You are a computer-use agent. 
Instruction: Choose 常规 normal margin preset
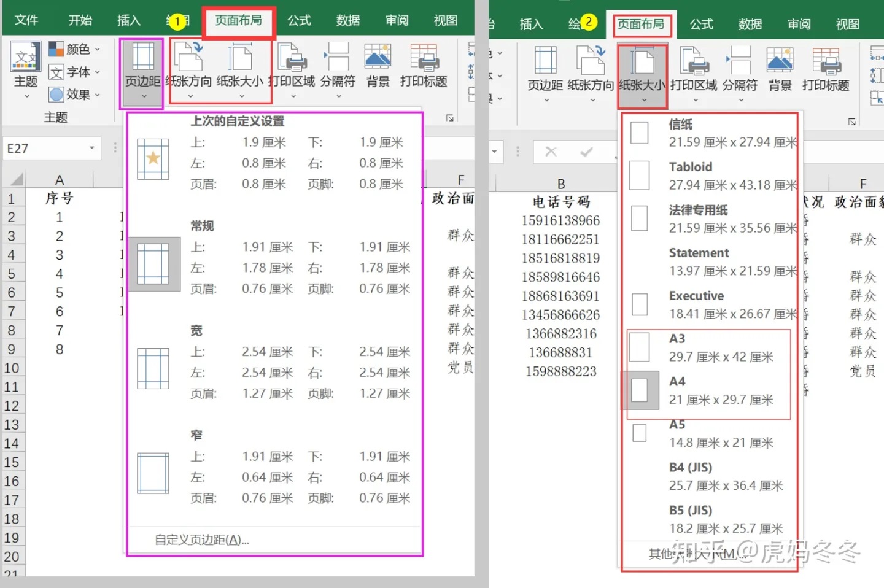click(x=274, y=258)
